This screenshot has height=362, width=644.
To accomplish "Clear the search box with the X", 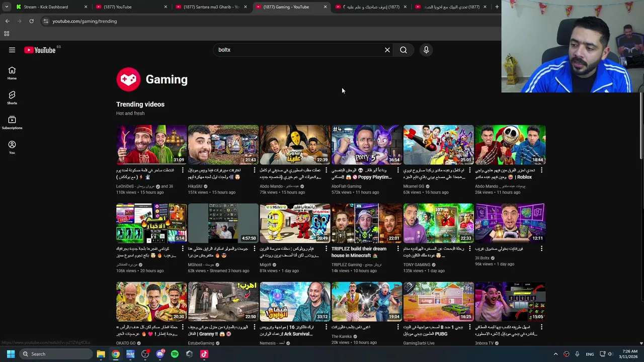I will (387, 50).
